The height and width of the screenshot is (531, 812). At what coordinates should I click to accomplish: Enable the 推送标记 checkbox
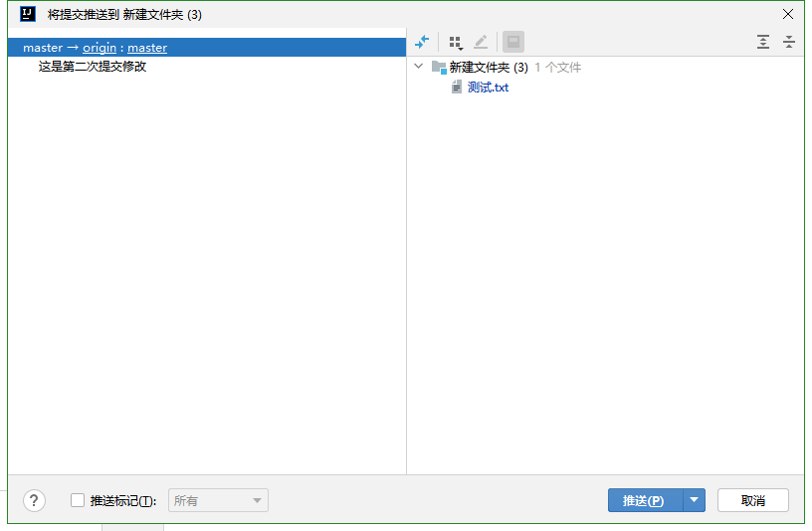click(x=78, y=500)
